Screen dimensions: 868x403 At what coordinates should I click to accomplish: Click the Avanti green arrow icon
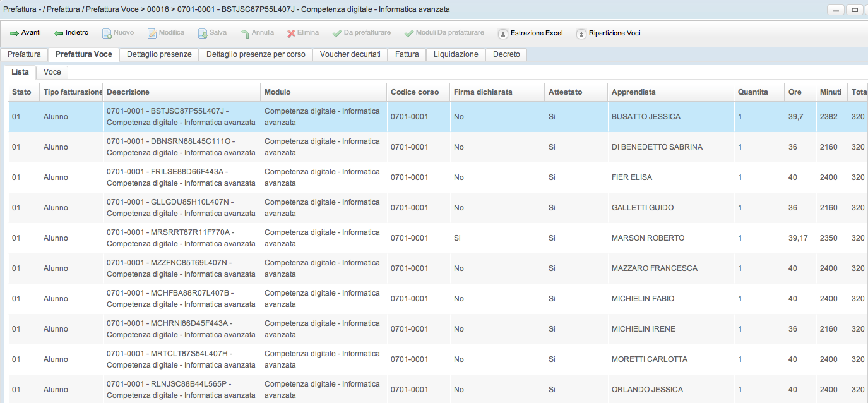click(x=15, y=33)
